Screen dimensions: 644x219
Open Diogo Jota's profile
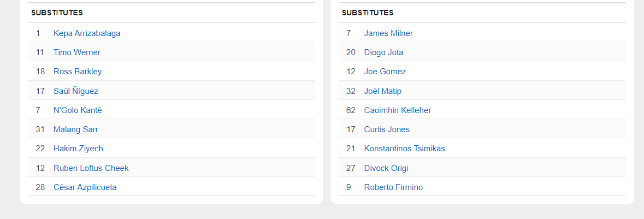pyautogui.click(x=384, y=52)
